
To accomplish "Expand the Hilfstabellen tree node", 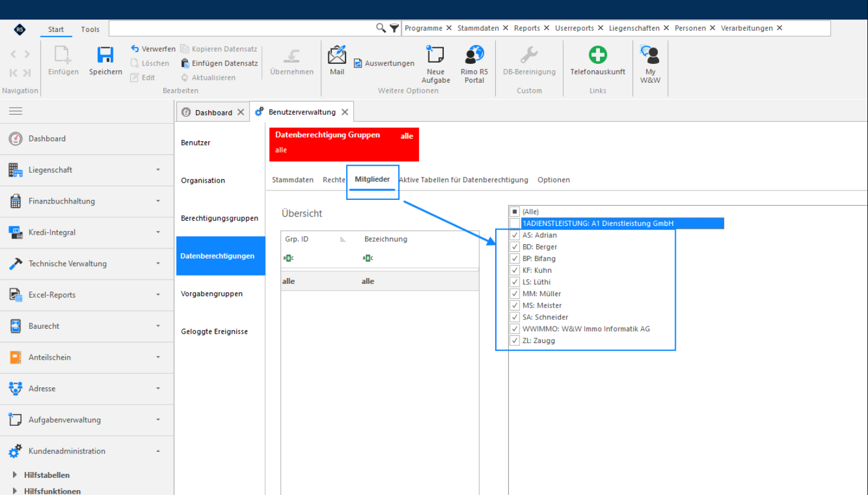I will coord(15,475).
